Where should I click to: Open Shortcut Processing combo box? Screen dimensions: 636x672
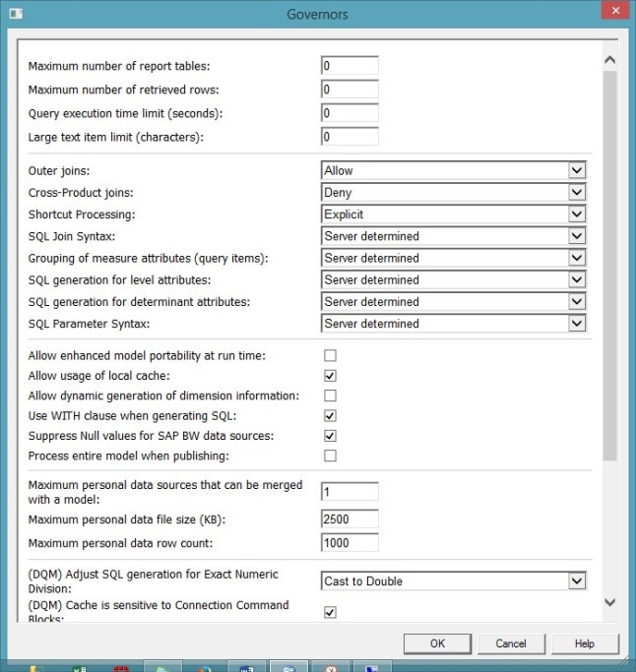tap(577, 214)
